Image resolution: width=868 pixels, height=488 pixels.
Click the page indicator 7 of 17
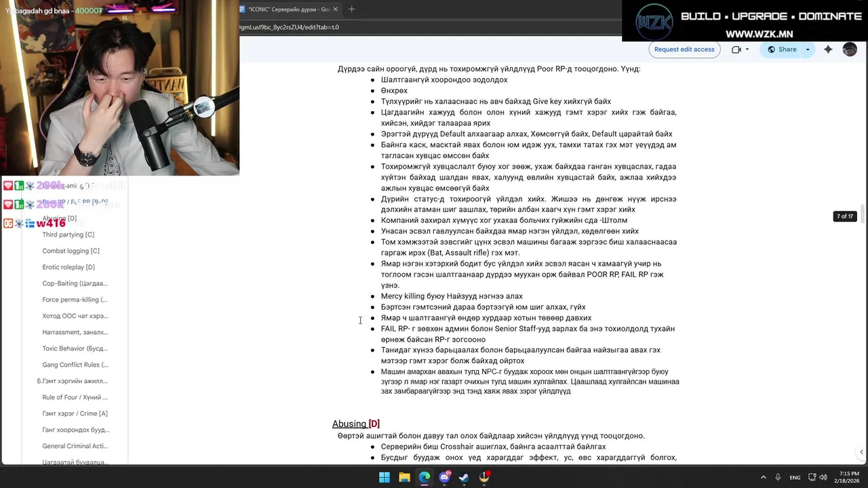point(845,216)
